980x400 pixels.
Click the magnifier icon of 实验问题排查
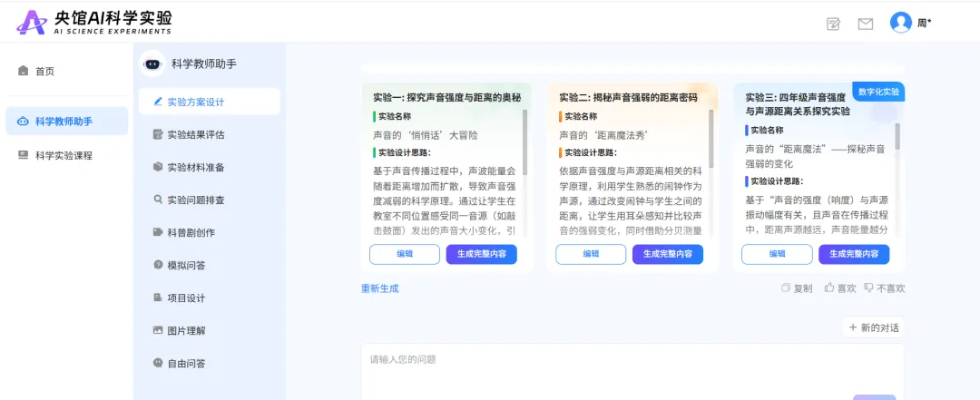(x=158, y=200)
